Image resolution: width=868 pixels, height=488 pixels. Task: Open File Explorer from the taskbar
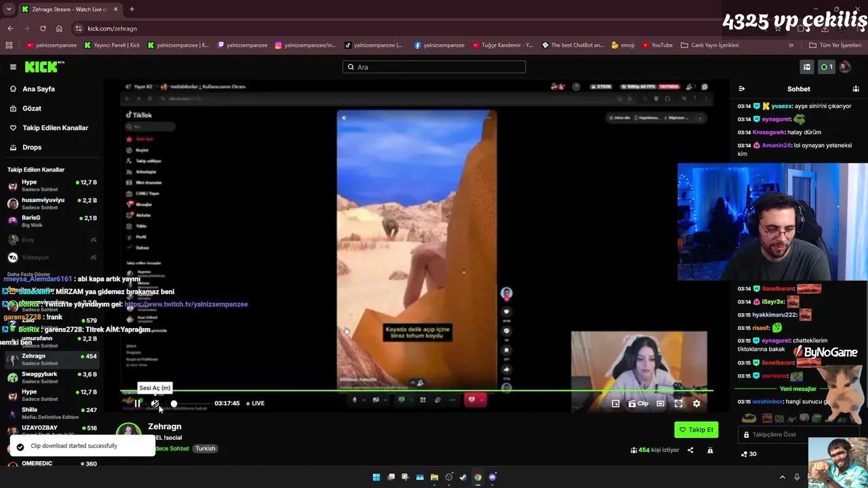tap(434, 477)
